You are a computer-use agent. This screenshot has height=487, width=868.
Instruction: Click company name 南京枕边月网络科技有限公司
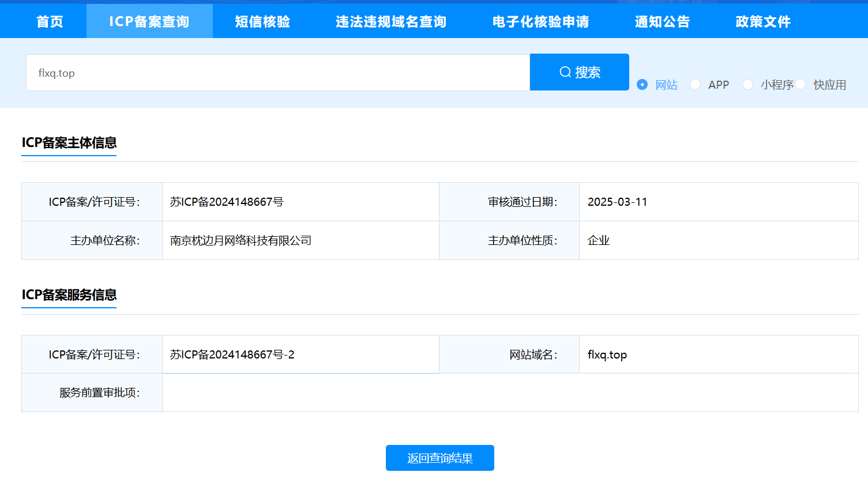click(x=241, y=240)
